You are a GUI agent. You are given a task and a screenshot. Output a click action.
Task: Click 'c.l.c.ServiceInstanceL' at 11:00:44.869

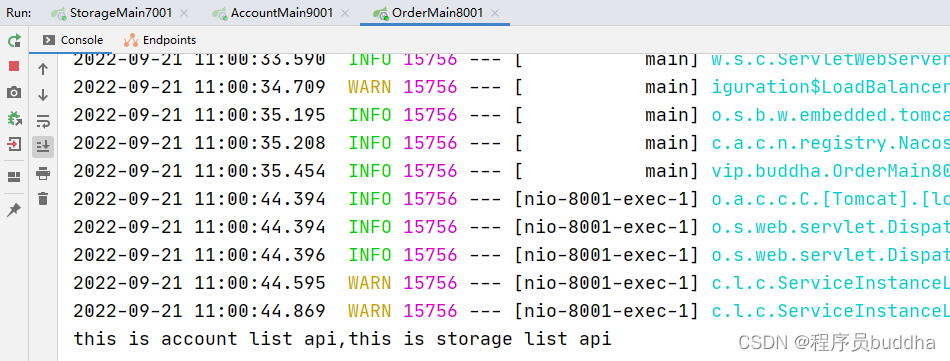[x=831, y=311]
